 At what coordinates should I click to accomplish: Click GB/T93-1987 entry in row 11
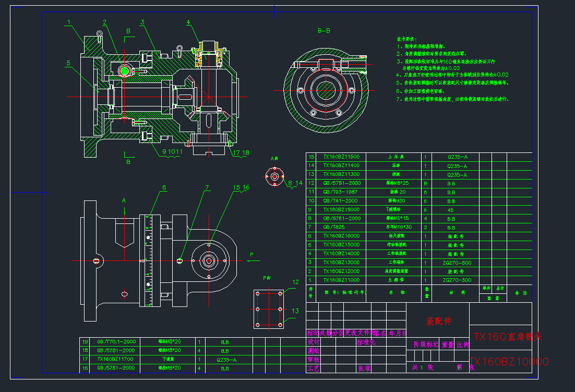point(340,192)
